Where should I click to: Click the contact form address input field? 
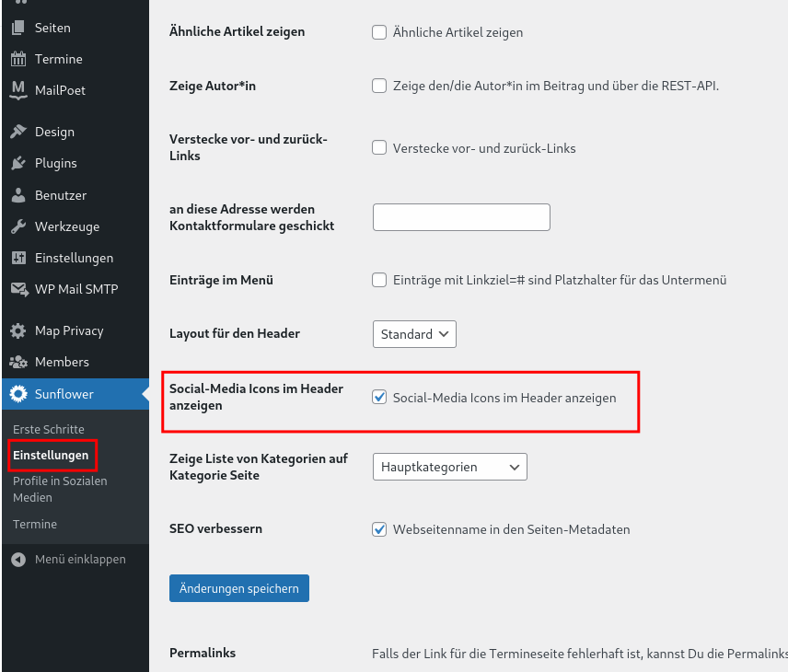coord(461,217)
